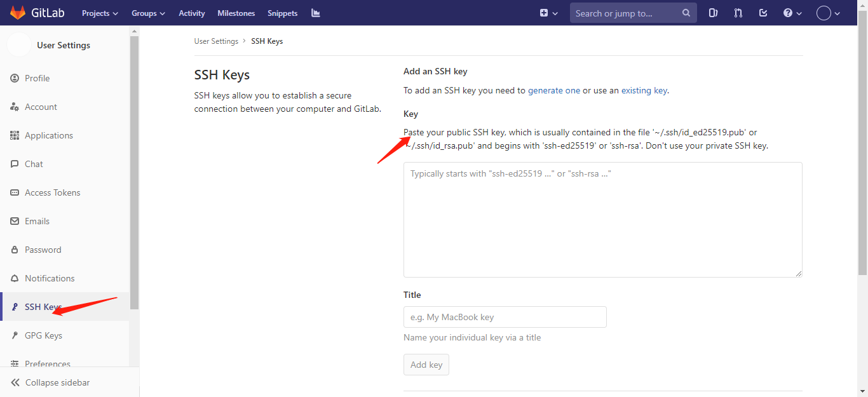Open Access Tokens in the sidebar
This screenshot has width=868, height=397.
(x=65, y=192)
